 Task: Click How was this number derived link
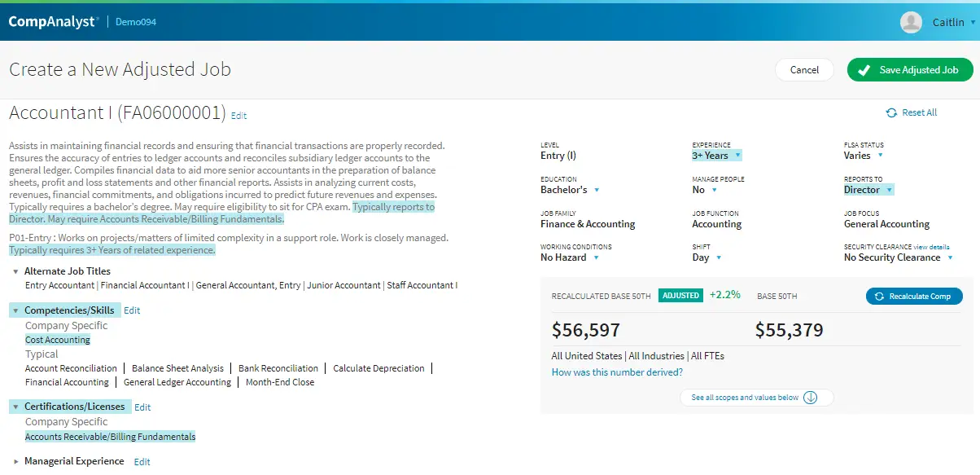tap(617, 372)
